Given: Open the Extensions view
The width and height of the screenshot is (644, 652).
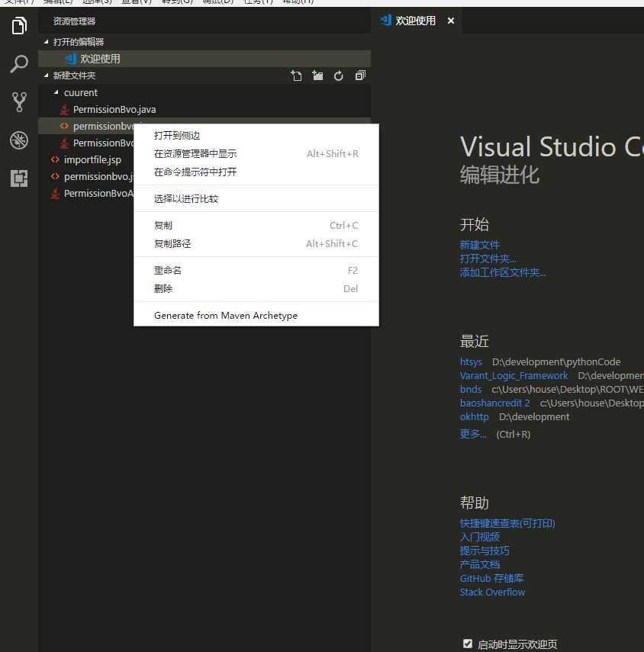Looking at the screenshot, I should pos(19,178).
